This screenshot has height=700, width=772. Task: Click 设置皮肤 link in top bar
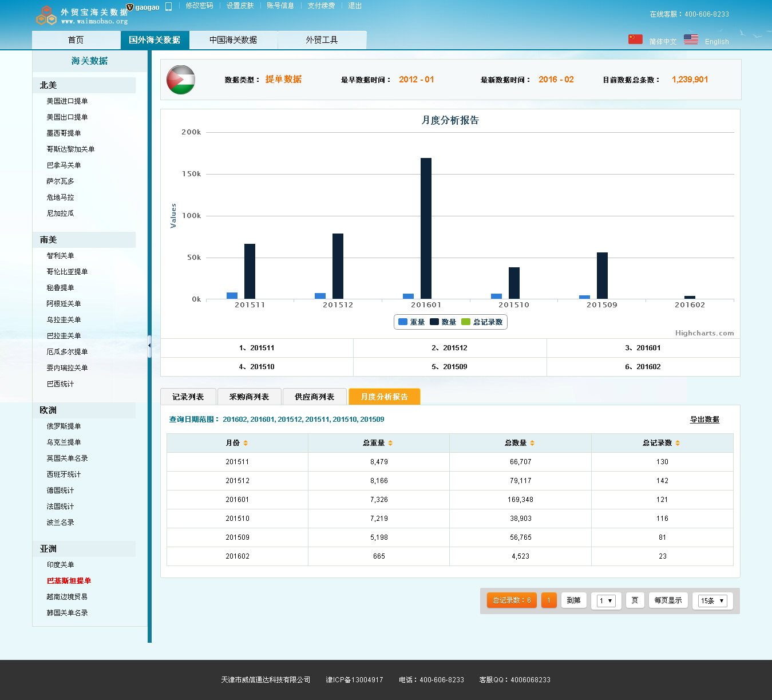click(240, 6)
